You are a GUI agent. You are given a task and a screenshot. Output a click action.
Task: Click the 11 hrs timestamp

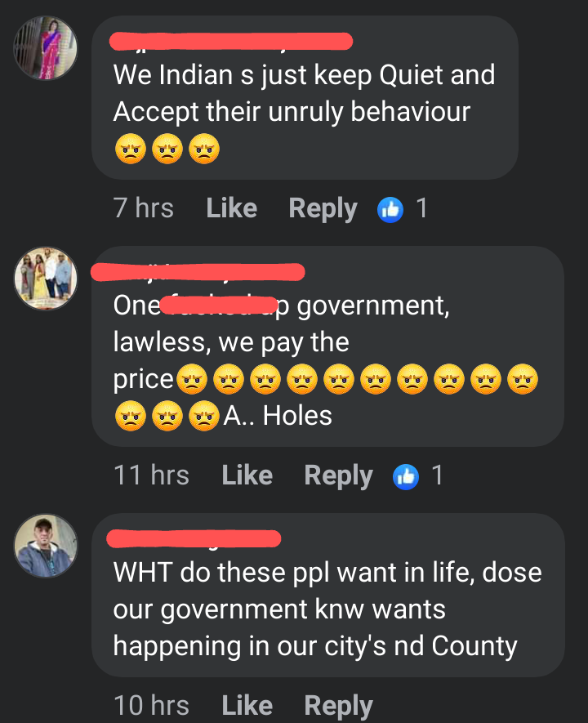pyautogui.click(x=151, y=475)
